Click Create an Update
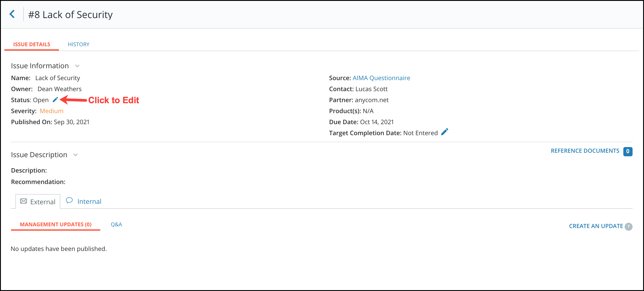The image size is (644, 291). click(596, 226)
